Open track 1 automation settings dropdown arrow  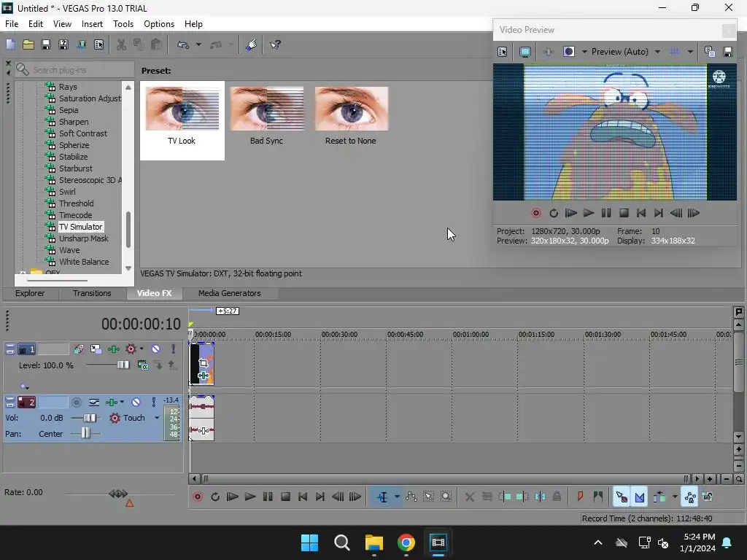[x=142, y=349]
